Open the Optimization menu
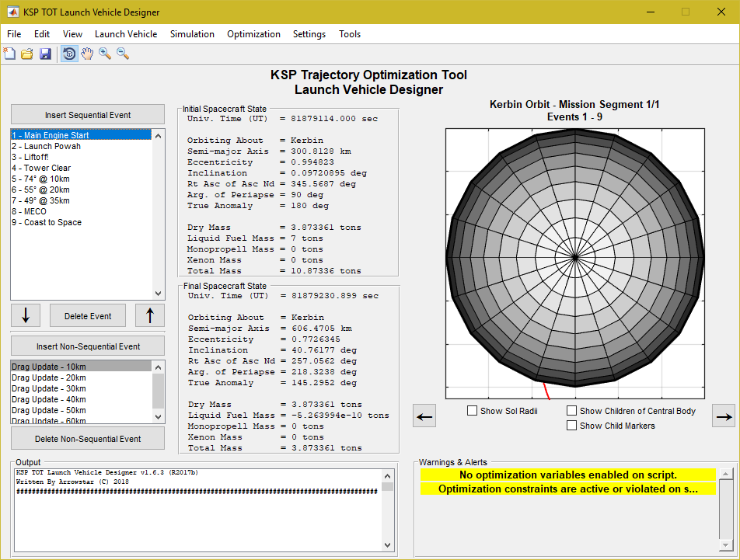740x560 pixels. 253,34
